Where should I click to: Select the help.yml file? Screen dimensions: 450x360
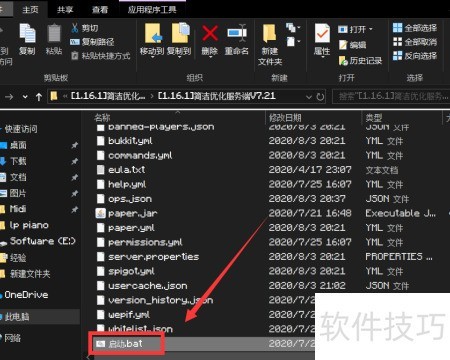[127, 184]
